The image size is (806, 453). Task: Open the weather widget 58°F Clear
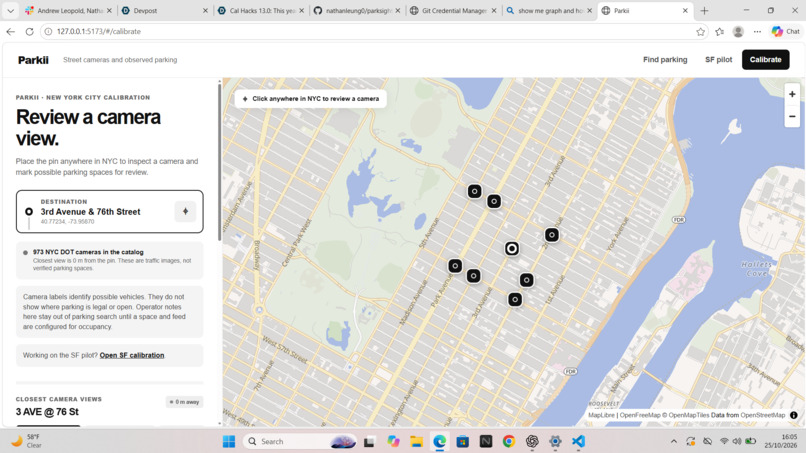28,441
